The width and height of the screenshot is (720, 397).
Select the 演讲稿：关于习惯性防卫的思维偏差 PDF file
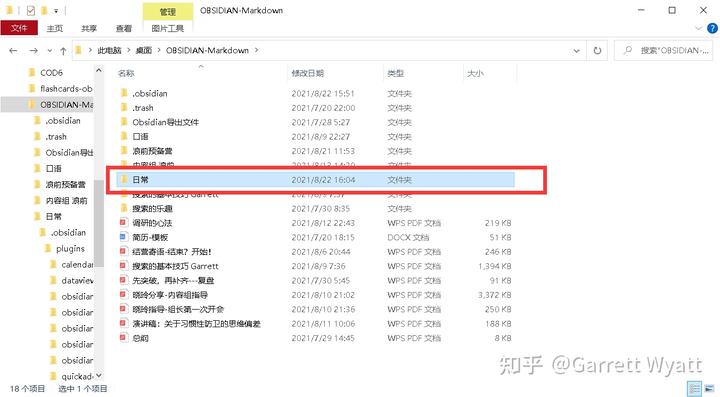tap(315, 324)
